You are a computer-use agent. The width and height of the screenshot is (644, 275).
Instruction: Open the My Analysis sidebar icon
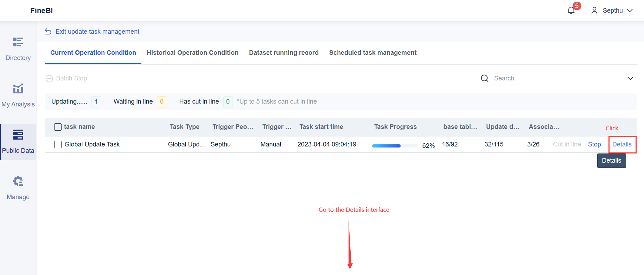click(18, 89)
